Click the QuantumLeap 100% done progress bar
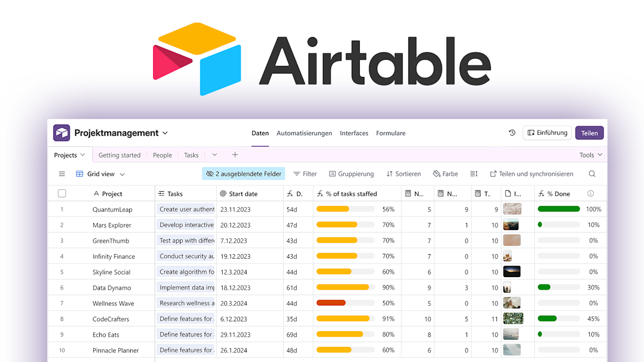This screenshot has width=644, height=362. [559, 209]
